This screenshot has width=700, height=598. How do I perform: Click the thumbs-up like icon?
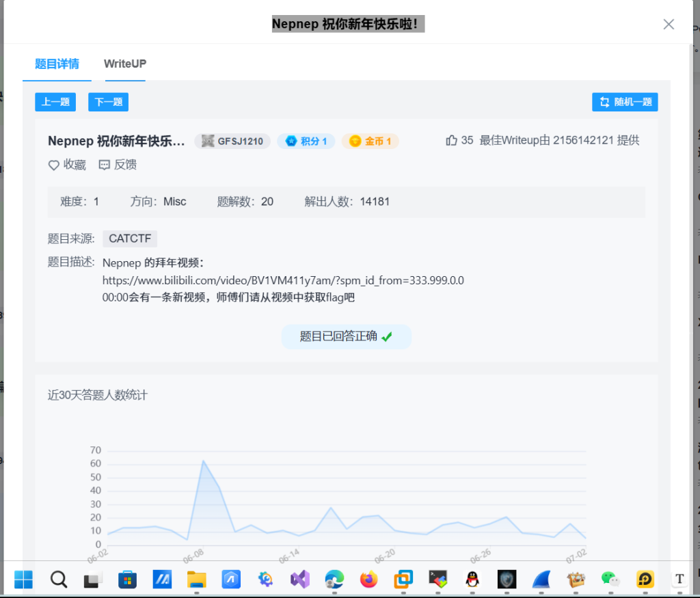click(451, 140)
